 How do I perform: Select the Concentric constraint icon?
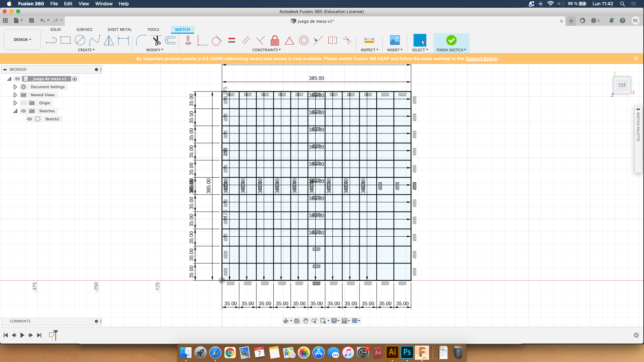coord(304,41)
